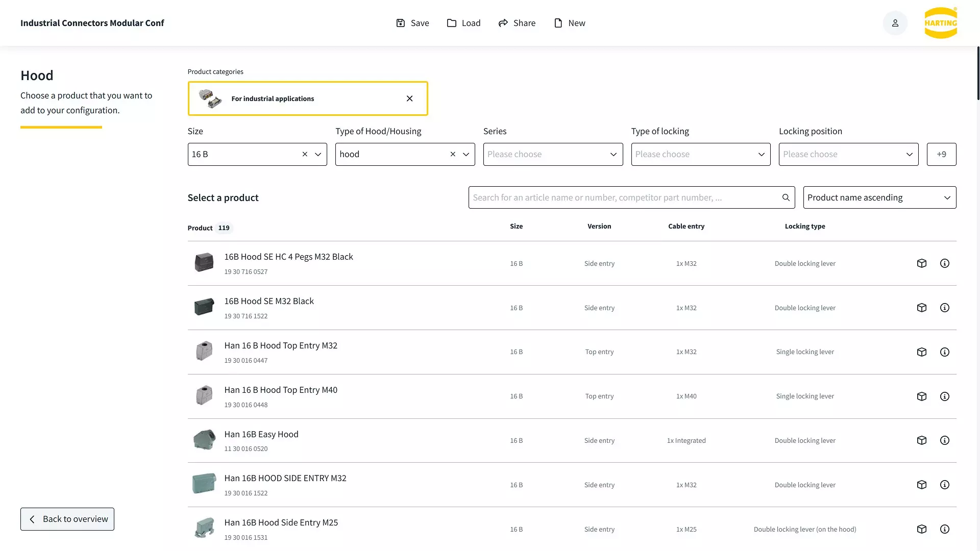Save the configuration
Viewport: 980px width, 551px height.
(412, 23)
